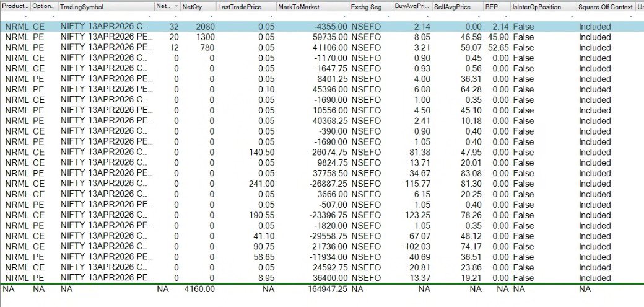Image resolution: width=644 pixels, height=307 pixels.
Task: Sort by the NetQty column header
Action: point(198,7)
